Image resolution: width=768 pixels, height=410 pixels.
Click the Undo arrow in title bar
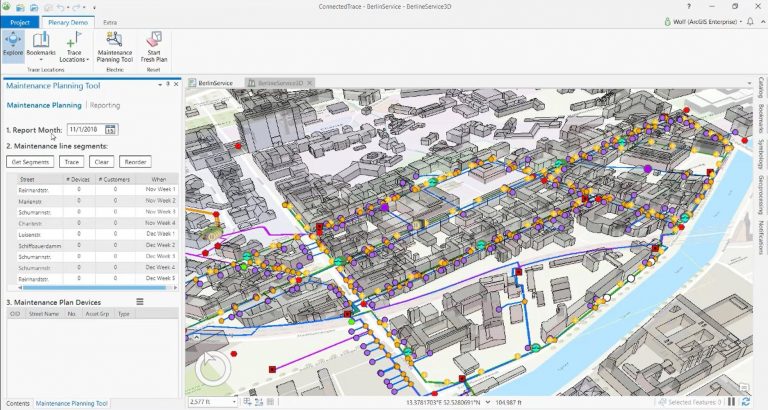[x=60, y=7]
